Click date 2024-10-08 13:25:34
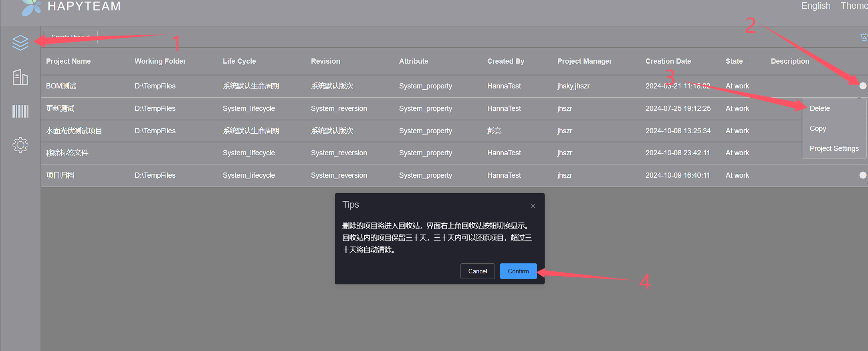 coord(678,131)
